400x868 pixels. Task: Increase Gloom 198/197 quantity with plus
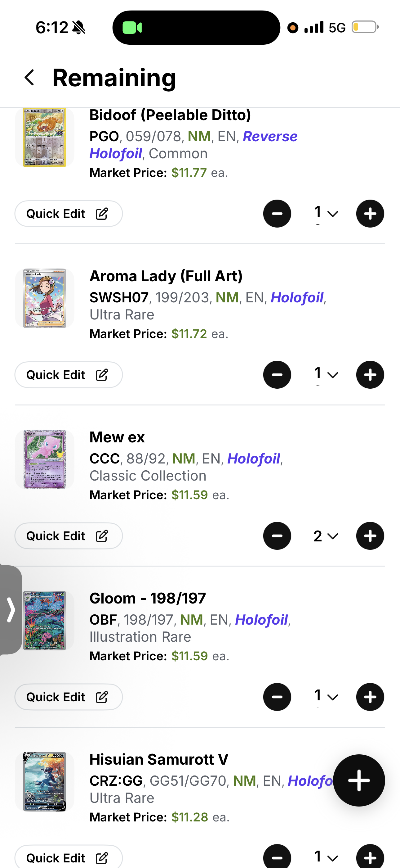tap(370, 697)
